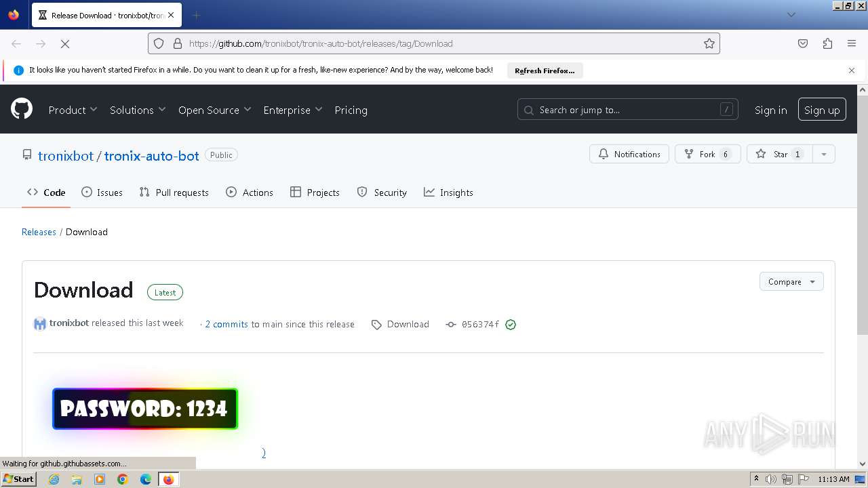
Task: Open commit 056374f
Action: (480, 325)
